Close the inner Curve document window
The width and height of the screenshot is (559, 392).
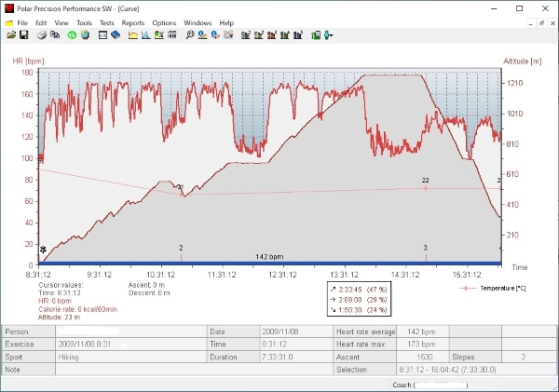click(552, 23)
